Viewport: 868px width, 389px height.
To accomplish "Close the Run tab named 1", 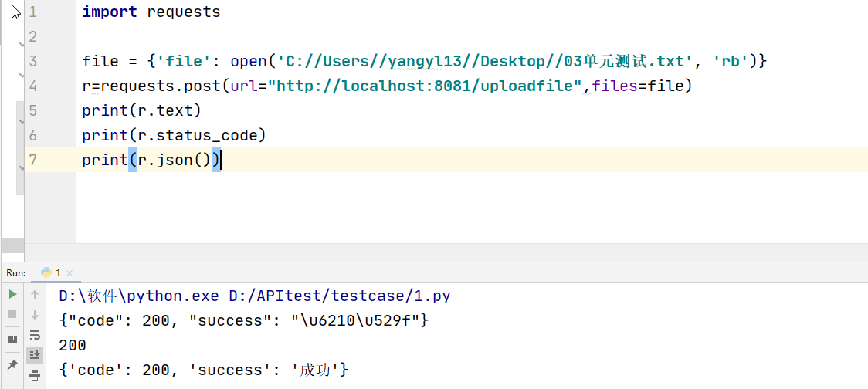I will tap(70, 273).
